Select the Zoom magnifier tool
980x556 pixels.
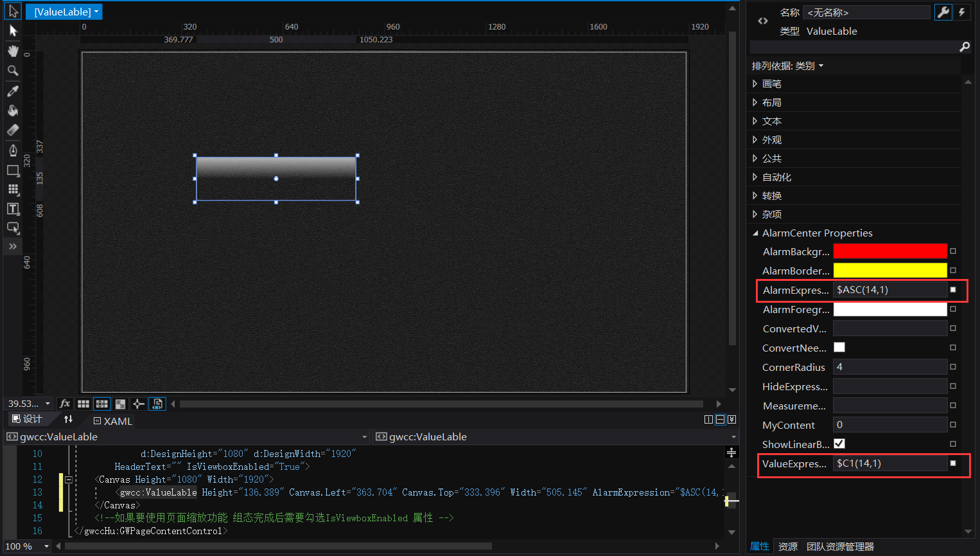tap(13, 71)
